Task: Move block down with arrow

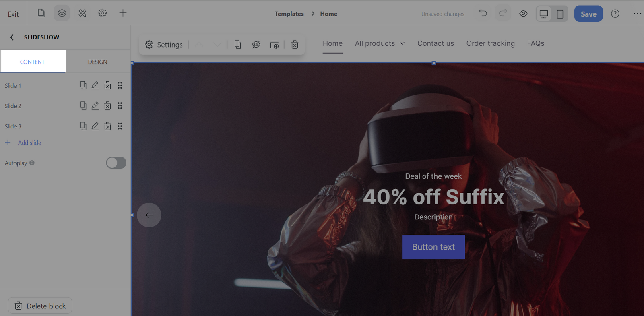Action: 217,44
